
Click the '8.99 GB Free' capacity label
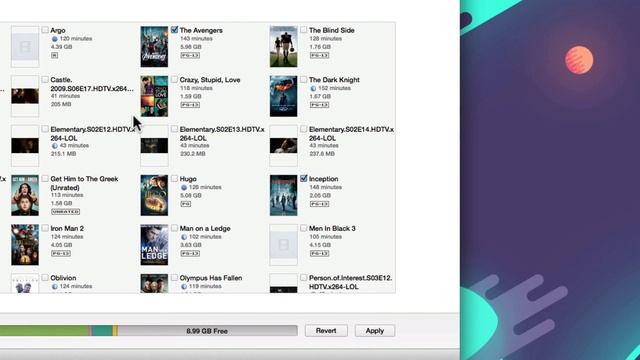pyautogui.click(x=207, y=331)
